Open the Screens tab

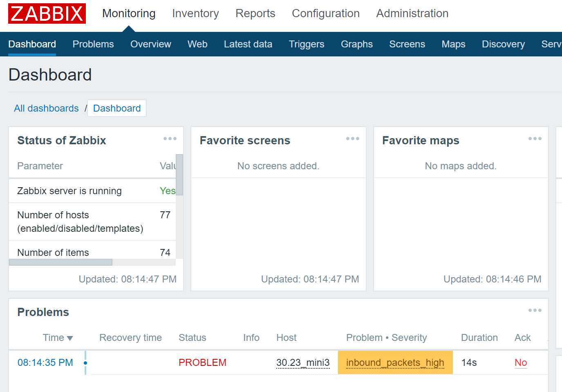pos(407,44)
